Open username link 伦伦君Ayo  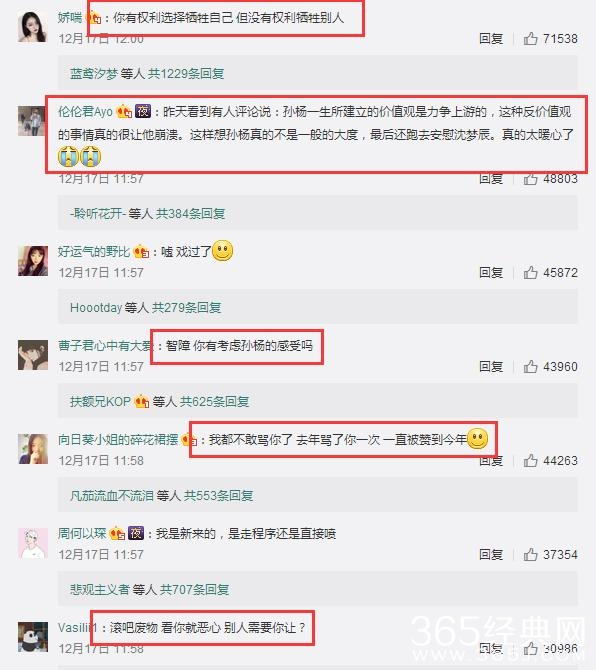[85, 112]
